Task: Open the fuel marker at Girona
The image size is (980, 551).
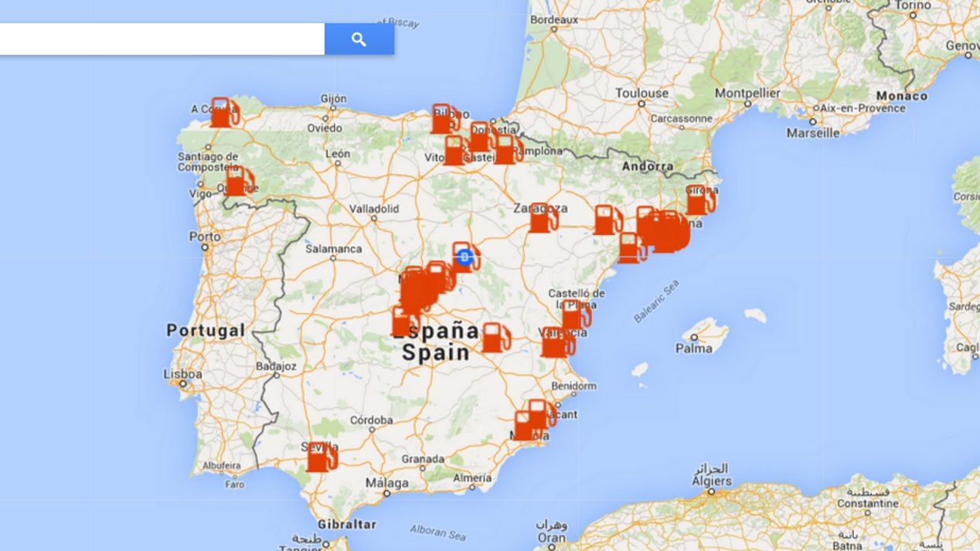Action: click(699, 200)
